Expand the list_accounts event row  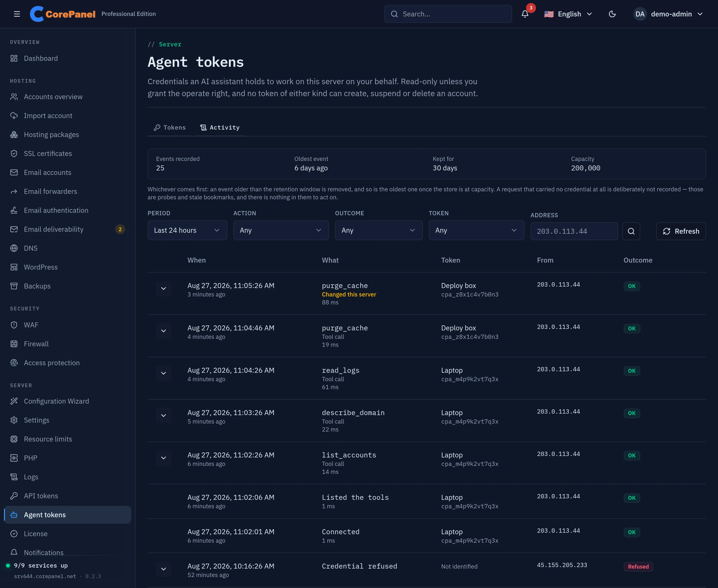(x=163, y=458)
